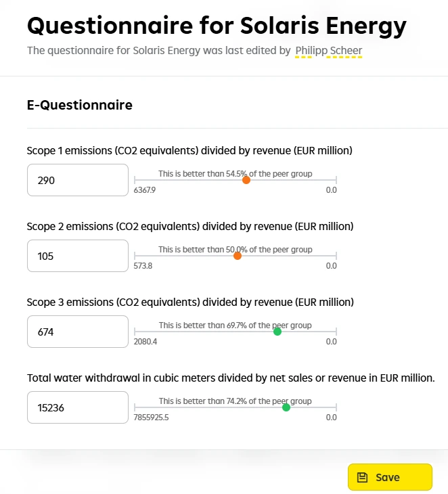Open Philipp Scheer editor link

tap(329, 51)
